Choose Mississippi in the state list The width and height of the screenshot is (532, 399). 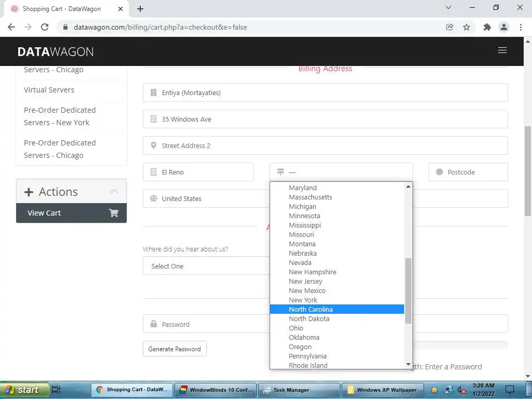337,225
